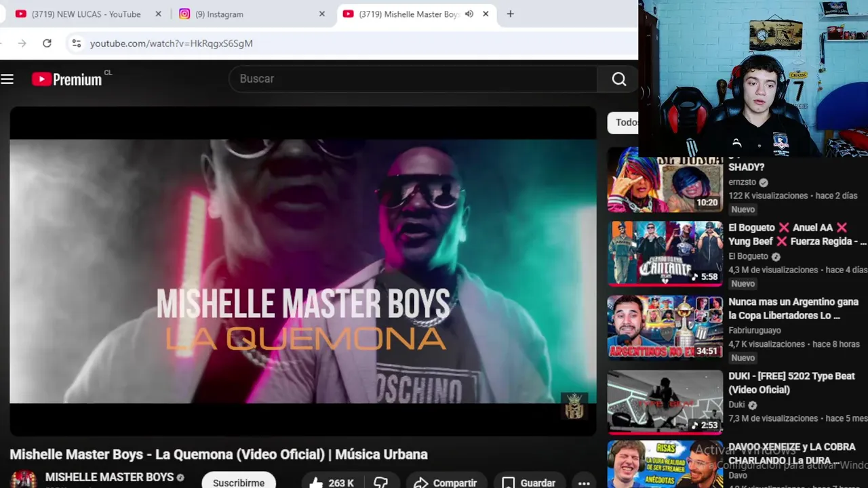
Task: Like the video with thumbs up
Action: click(332, 482)
